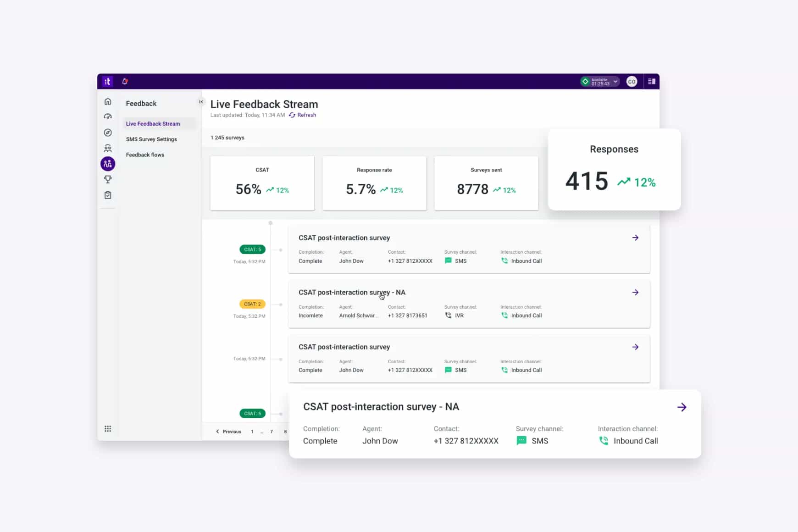The width and height of the screenshot is (798, 532).
Task: Select the trophy achievements icon
Action: (x=108, y=179)
